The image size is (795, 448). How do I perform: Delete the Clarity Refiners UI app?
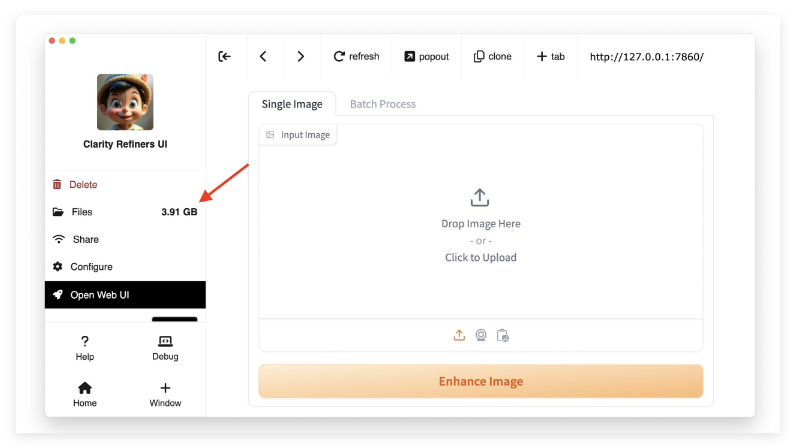click(x=83, y=185)
